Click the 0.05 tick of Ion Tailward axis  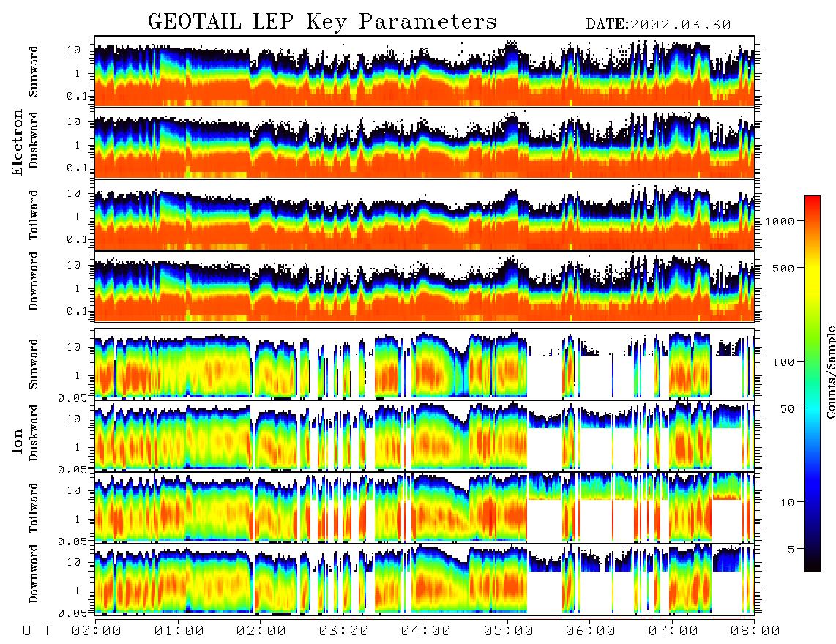tap(74, 542)
